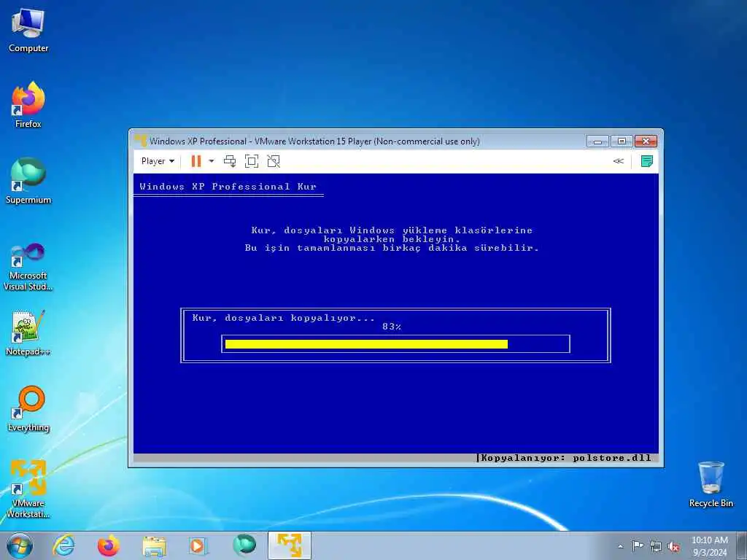Send Ctrl+Alt+Del to the virtual machine
Image resolution: width=747 pixels, height=560 pixels.
click(230, 161)
